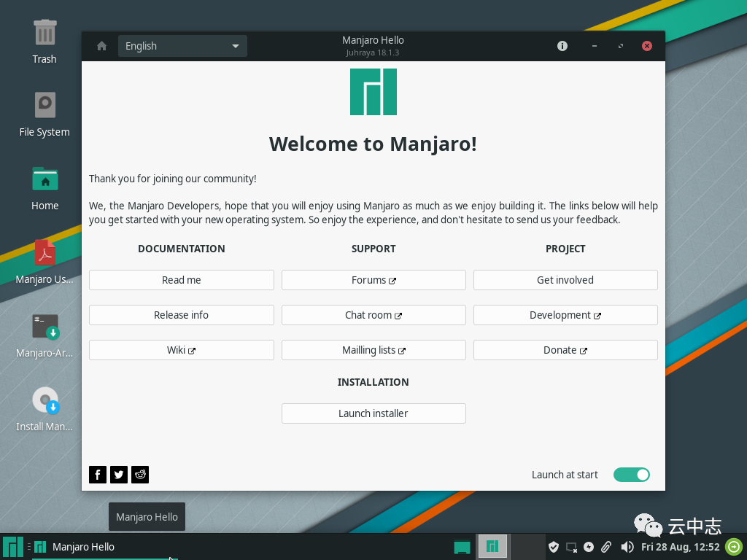Click the INSTALLATION section heading
The width and height of the screenshot is (747, 560).
tap(373, 382)
